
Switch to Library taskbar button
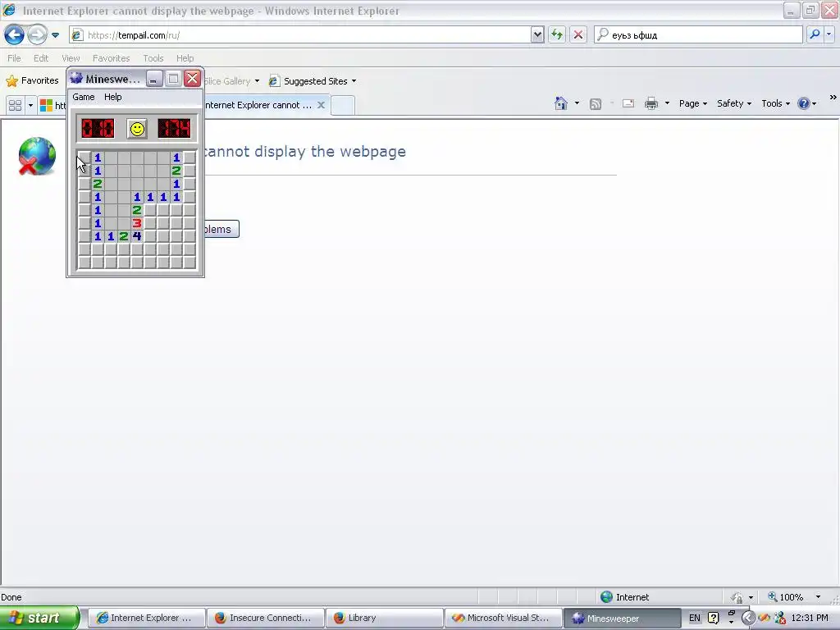click(384, 618)
